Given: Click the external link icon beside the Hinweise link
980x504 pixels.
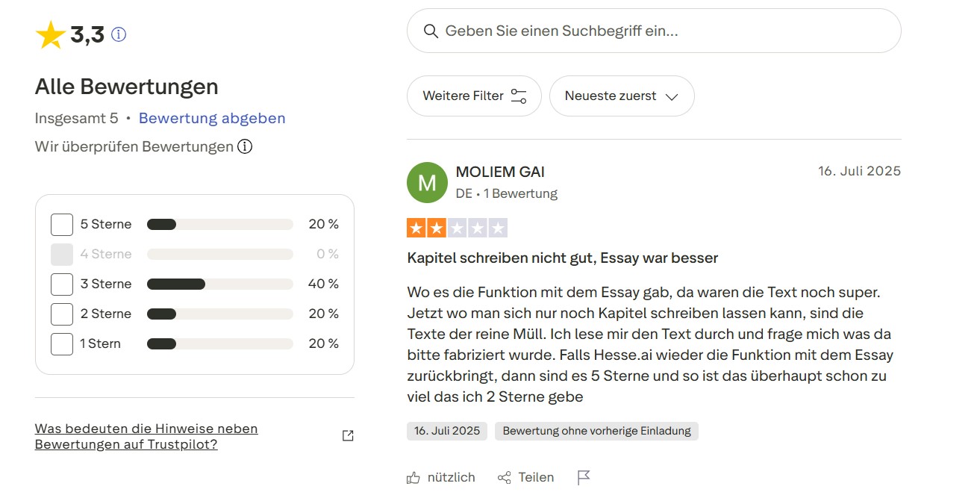Looking at the screenshot, I should 348,435.
